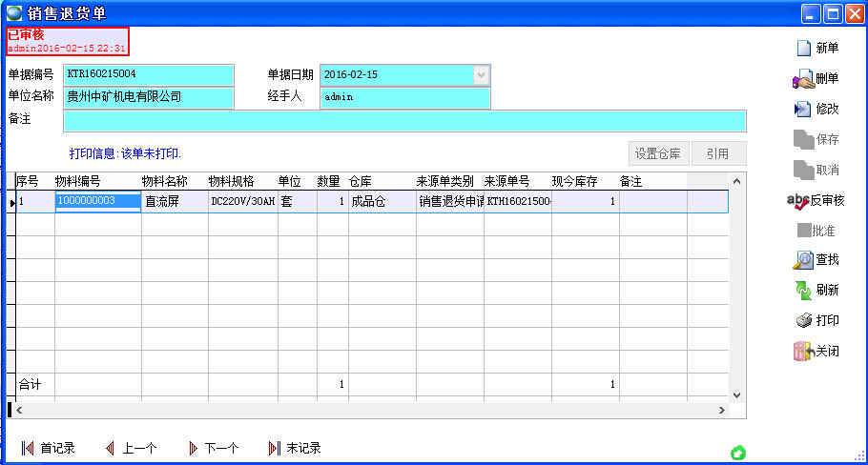Open the 单据日期 date dropdown

482,74
